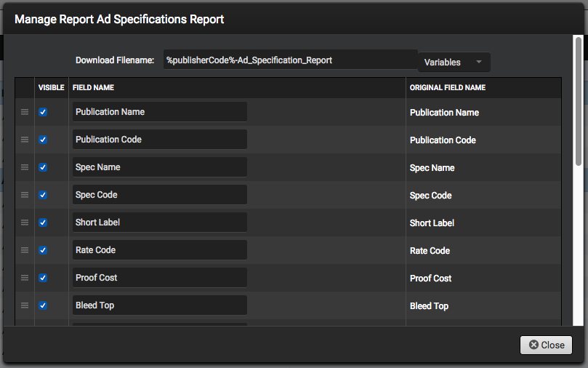
Task: Click the drag handle beside Publication Code
Action: point(25,140)
